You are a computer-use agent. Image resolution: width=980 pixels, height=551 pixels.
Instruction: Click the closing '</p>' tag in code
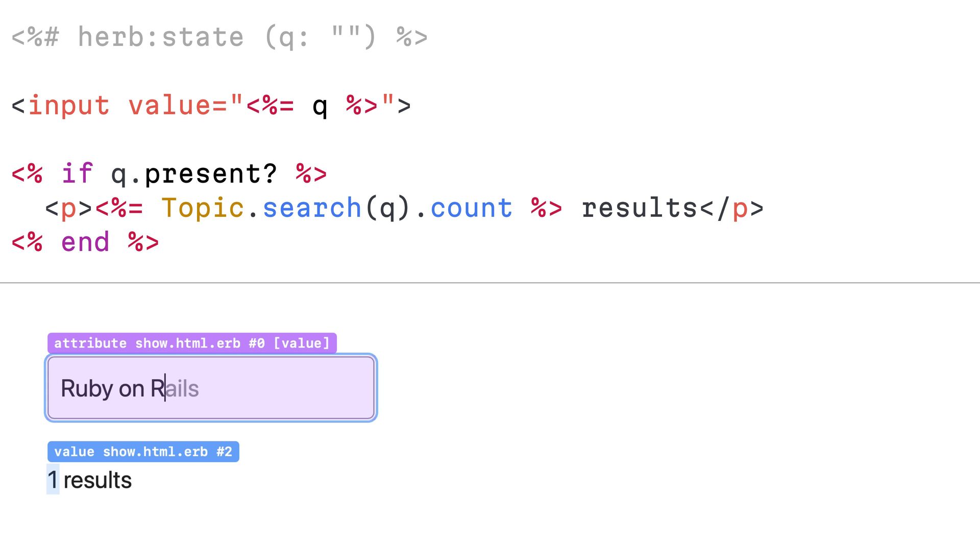[732, 208]
